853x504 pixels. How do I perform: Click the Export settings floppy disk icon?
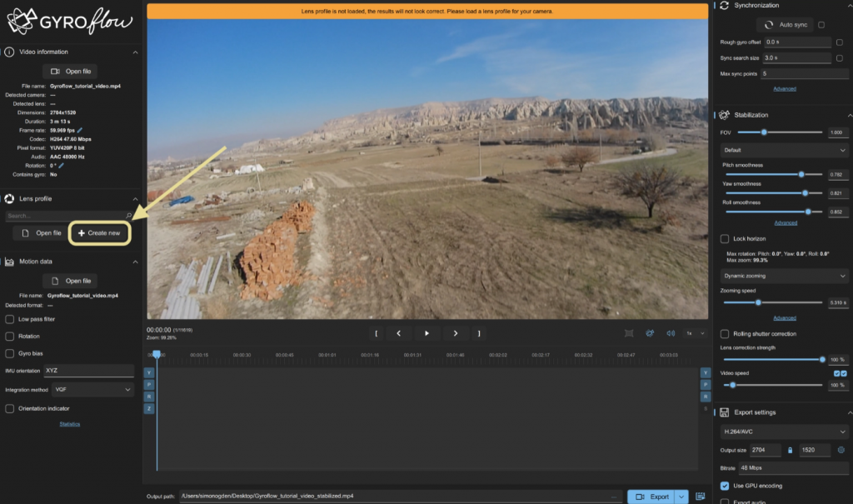pyautogui.click(x=724, y=412)
